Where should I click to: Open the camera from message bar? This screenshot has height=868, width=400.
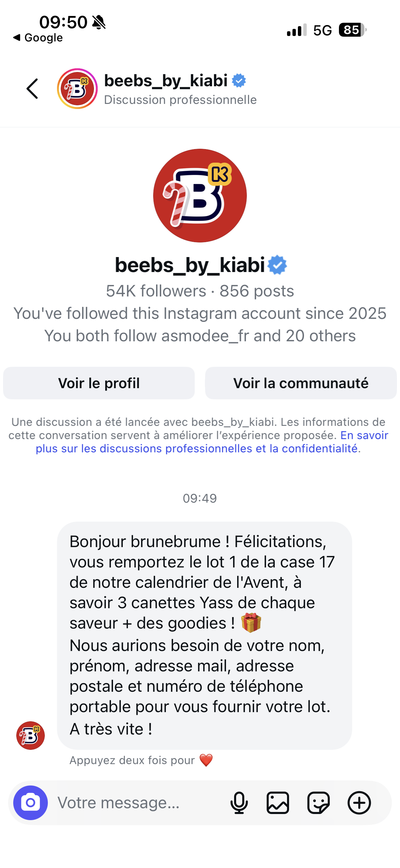31,802
